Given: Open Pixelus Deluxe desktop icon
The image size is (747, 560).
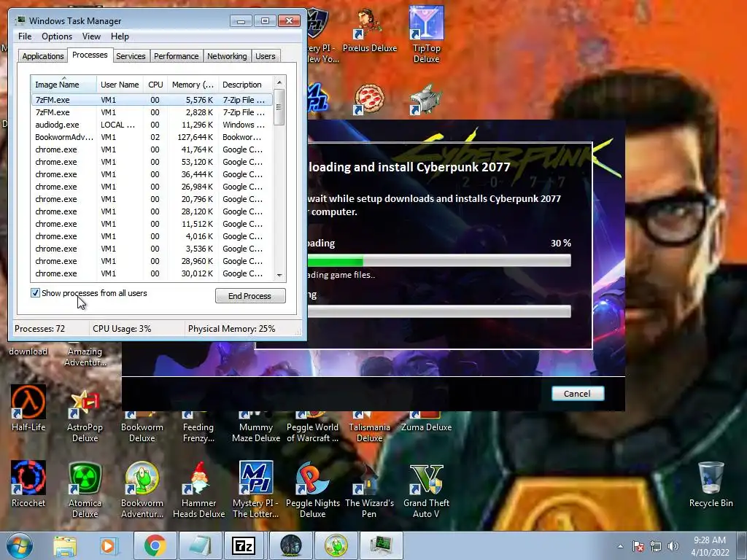Looking at the screenshot, I should (369, 29).
